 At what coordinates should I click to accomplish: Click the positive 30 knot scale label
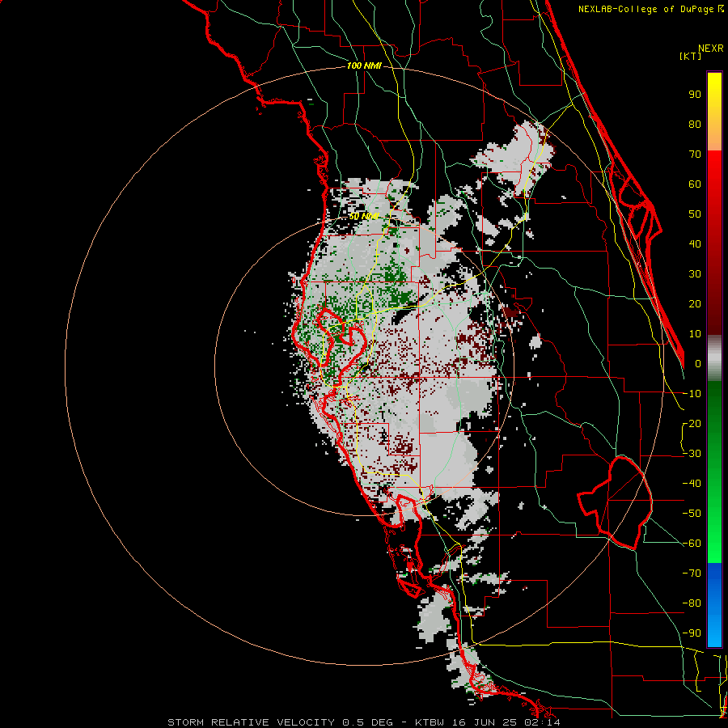(695, 274)
